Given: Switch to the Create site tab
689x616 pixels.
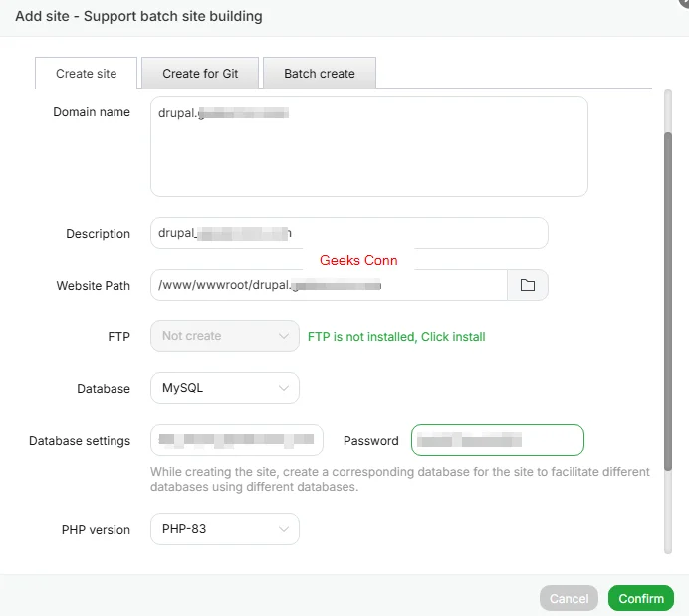Looking at the screenshot, I should [x=86, y=73].
